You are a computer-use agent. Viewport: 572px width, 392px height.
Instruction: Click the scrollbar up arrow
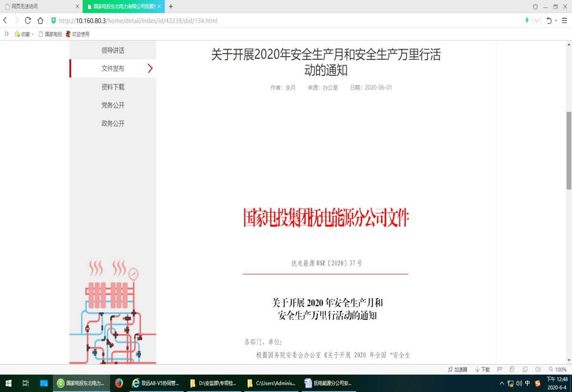pos(569,44)
